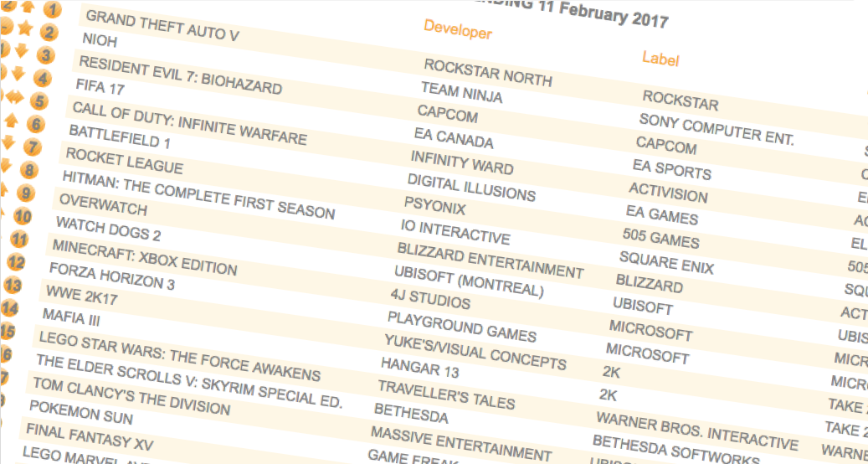Click developer INFINITY WARD
868x464 pixels.
(462, 162)
